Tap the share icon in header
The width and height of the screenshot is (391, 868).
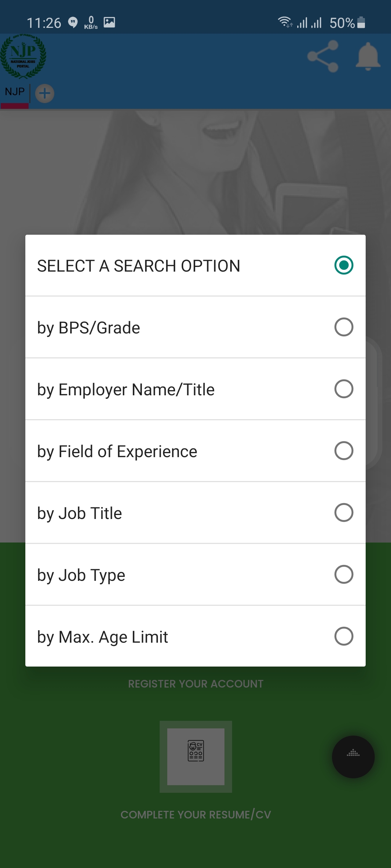tap(323, 56)
